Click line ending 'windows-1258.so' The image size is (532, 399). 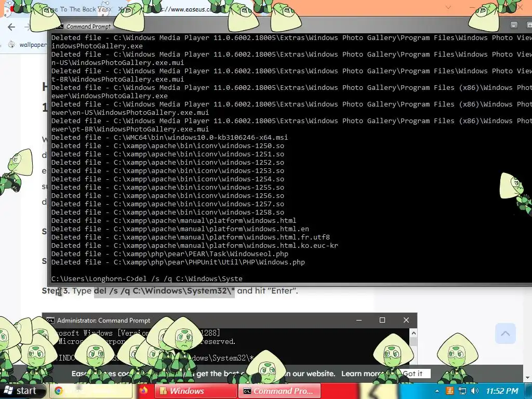point(168,212)
